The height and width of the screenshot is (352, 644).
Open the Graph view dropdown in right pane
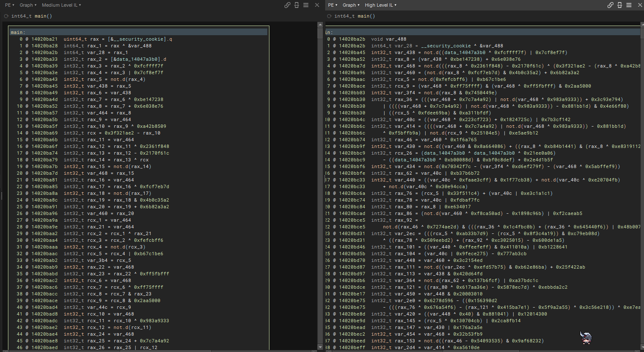[351, 5]
